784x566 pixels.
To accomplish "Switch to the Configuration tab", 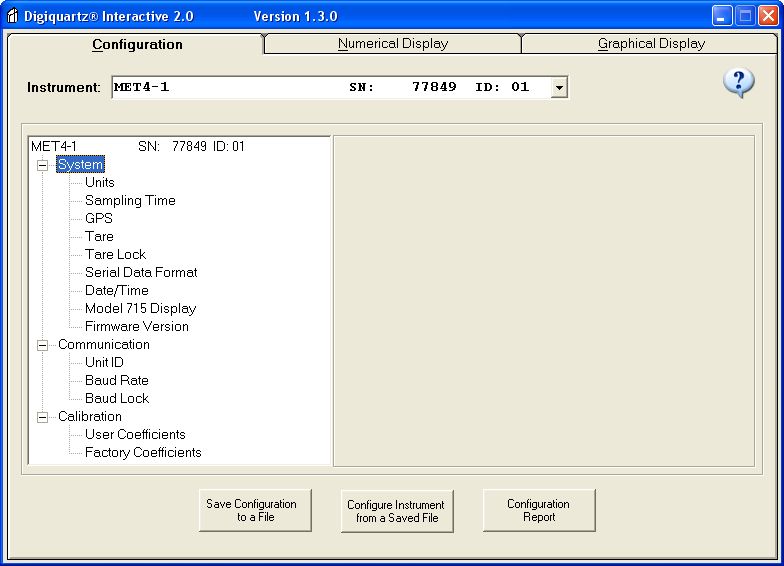I will pyautogui.click(x=137, y=44).
